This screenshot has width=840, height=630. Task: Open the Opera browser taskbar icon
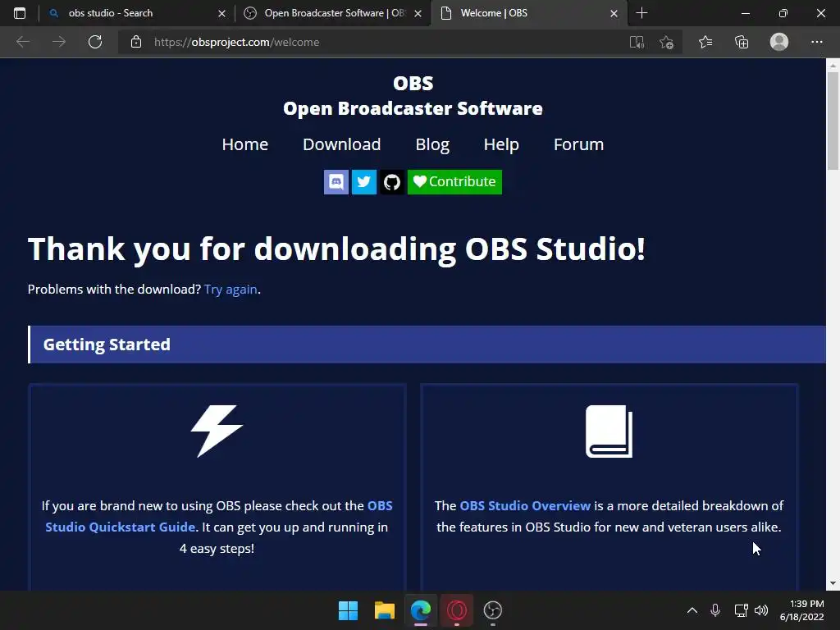pyautogui.click(x=456, y=610)
